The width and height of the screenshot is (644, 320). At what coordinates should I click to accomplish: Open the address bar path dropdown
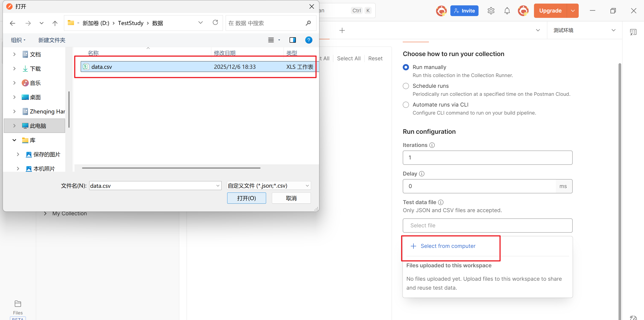click(x=201, y=23)
